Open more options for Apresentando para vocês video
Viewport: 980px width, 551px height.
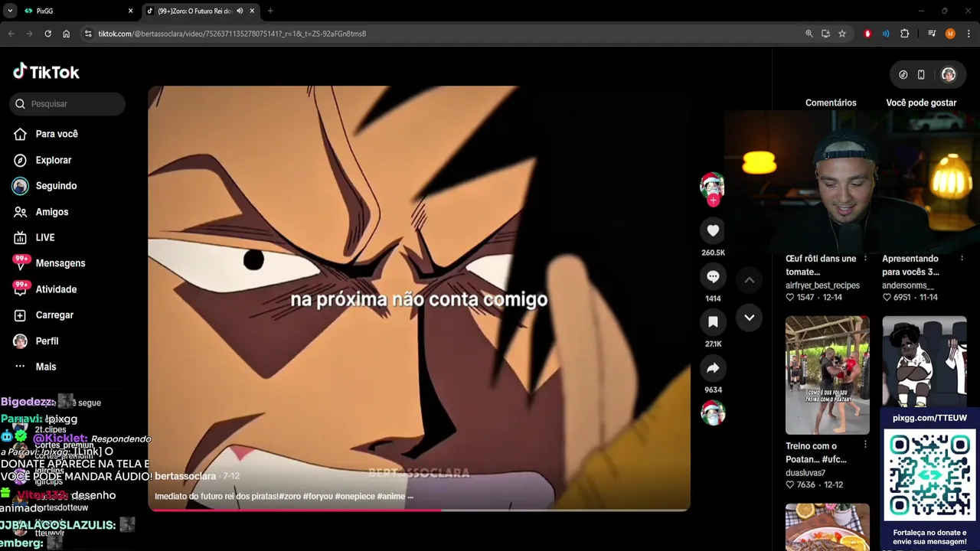click(962, 258)
